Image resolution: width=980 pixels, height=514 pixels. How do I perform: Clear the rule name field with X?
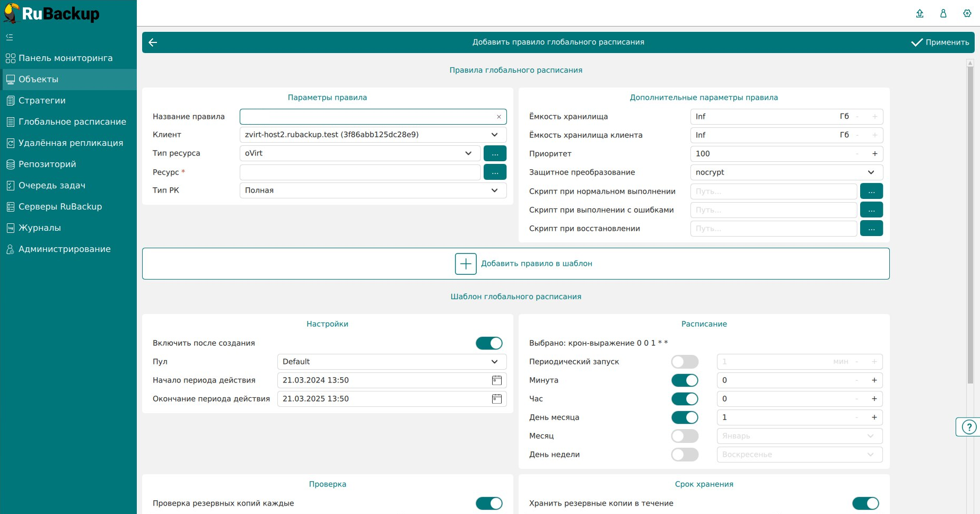498,117
